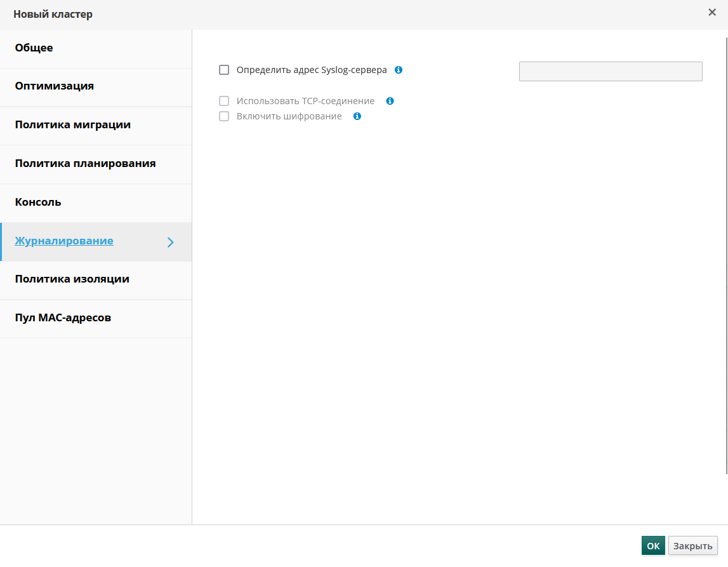Show info icon next to Включить шифрование
Screen dimensions: 728x567
coord(357,117)
